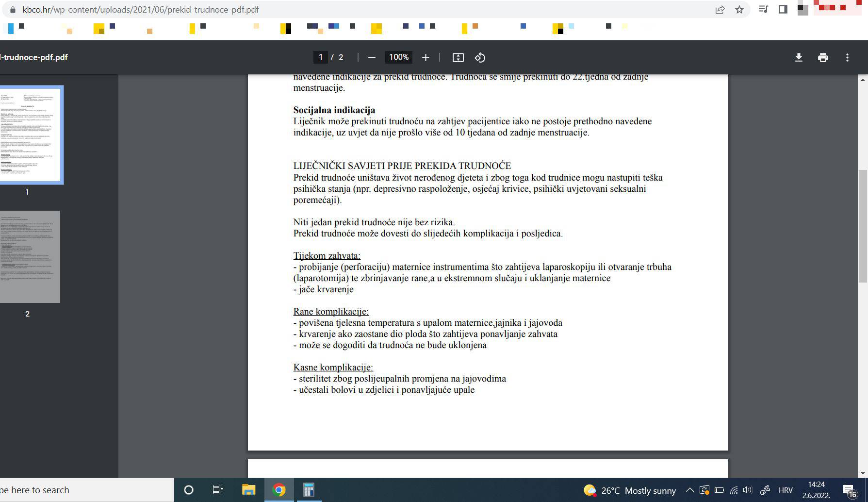
Task: Open Task View in taskbar
Action: 218,490
